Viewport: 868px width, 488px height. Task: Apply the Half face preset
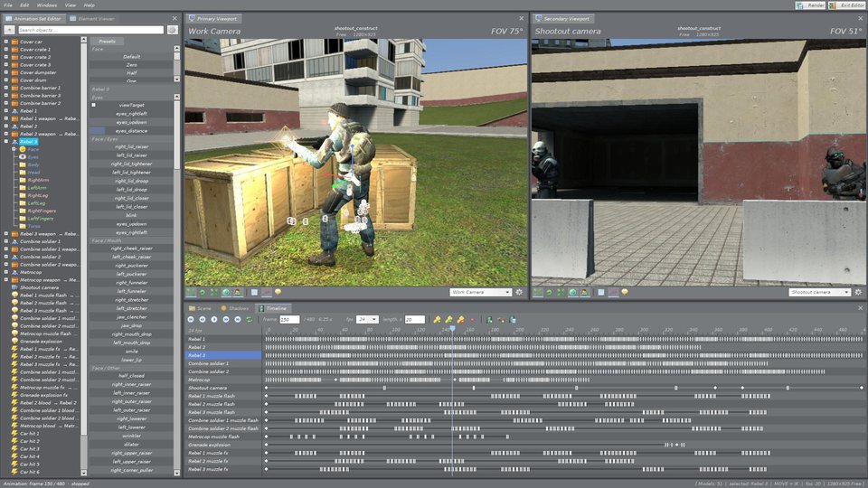coord(131,73)
